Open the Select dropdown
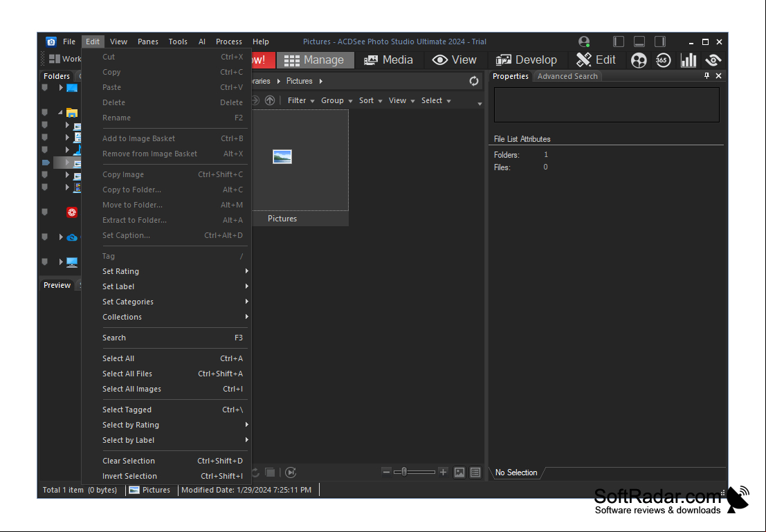 tap(436, 100)
